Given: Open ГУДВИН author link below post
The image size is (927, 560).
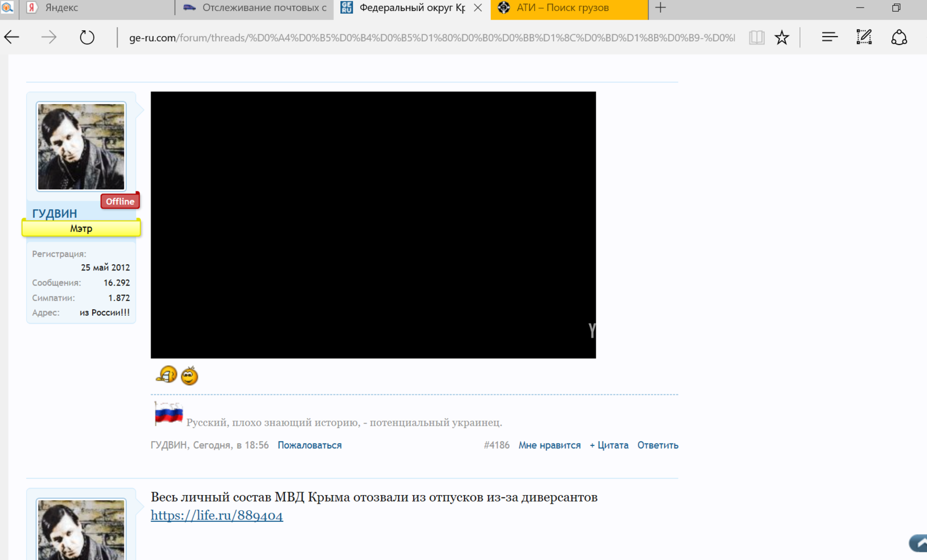Looking at the screenshot, I should tap(169, 445).
